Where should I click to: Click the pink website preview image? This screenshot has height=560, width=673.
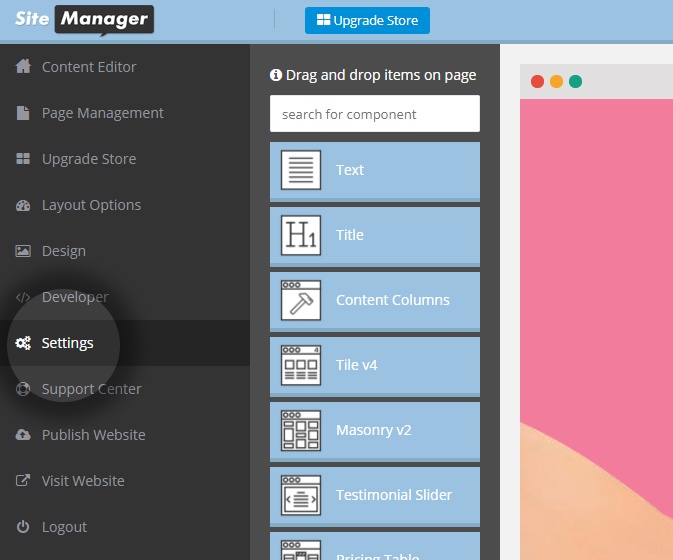point(597,329)
